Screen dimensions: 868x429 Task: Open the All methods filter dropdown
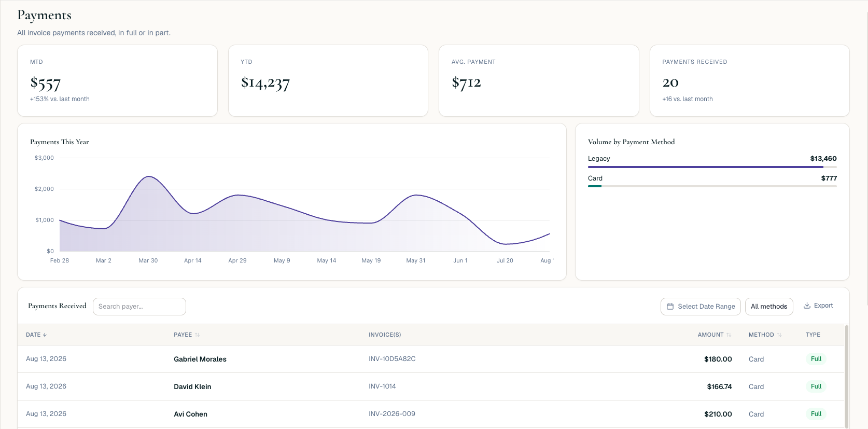769,307
